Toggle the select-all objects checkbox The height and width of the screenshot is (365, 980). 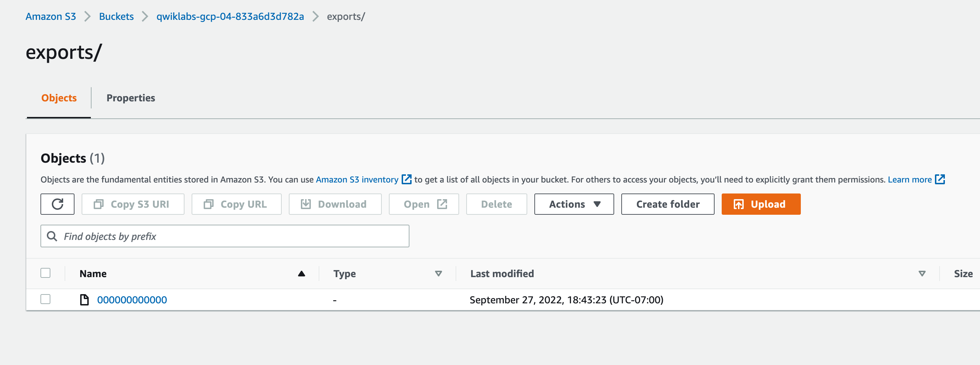point(46,273)
